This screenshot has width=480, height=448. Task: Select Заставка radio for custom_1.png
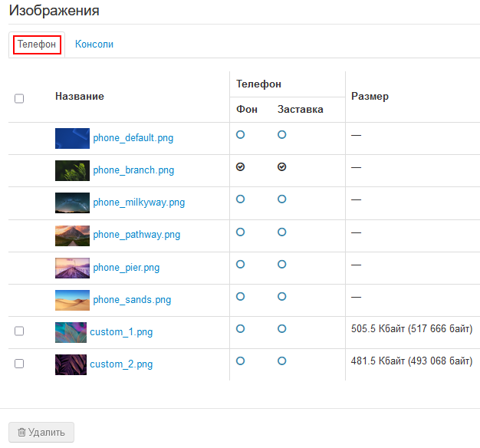282,328
